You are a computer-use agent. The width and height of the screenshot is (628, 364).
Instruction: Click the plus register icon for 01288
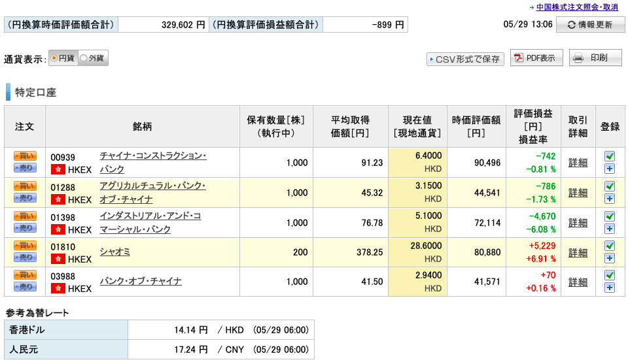pos(610,199)
